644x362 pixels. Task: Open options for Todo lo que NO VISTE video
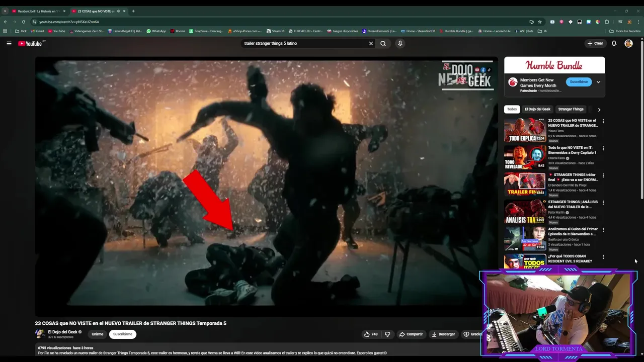pyautogui.click(x=603, y=148)
